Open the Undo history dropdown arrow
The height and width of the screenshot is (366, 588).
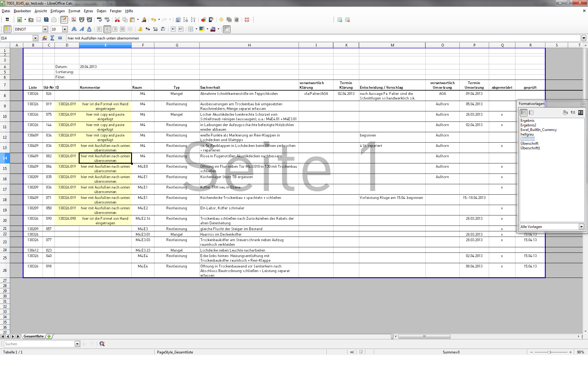[159, 20]
